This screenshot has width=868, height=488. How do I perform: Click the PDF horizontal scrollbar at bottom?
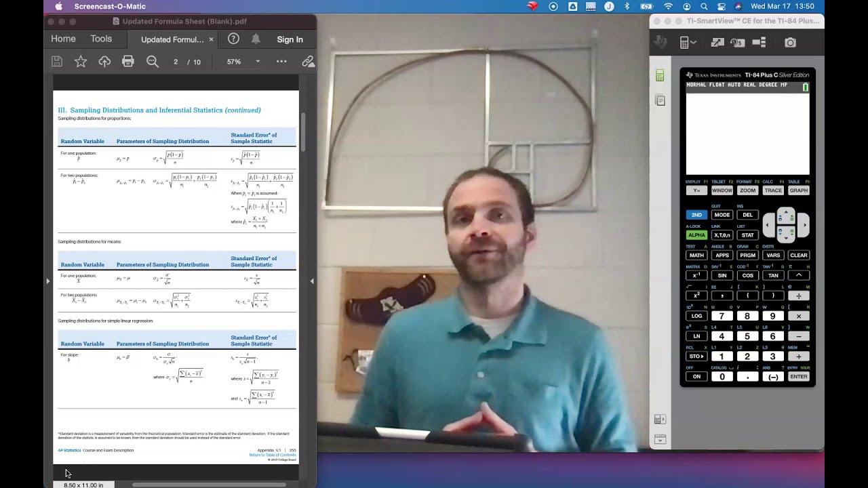[x=210, y=485]
